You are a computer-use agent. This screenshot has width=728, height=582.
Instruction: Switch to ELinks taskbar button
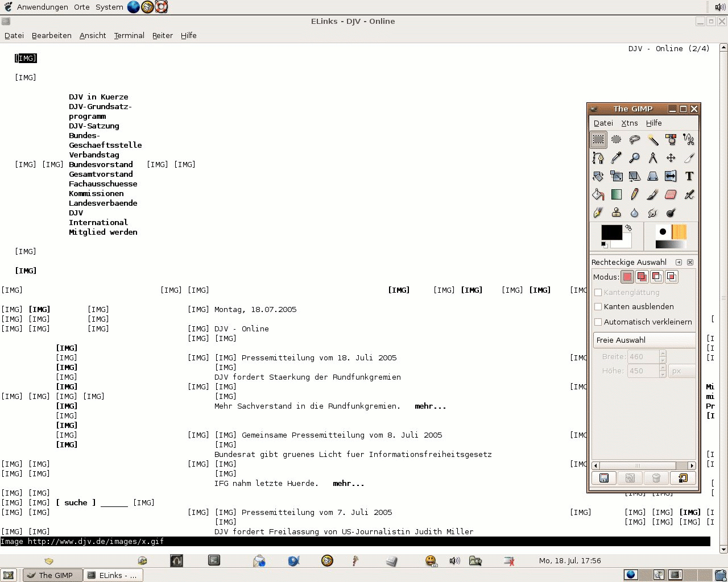(113, 575)
